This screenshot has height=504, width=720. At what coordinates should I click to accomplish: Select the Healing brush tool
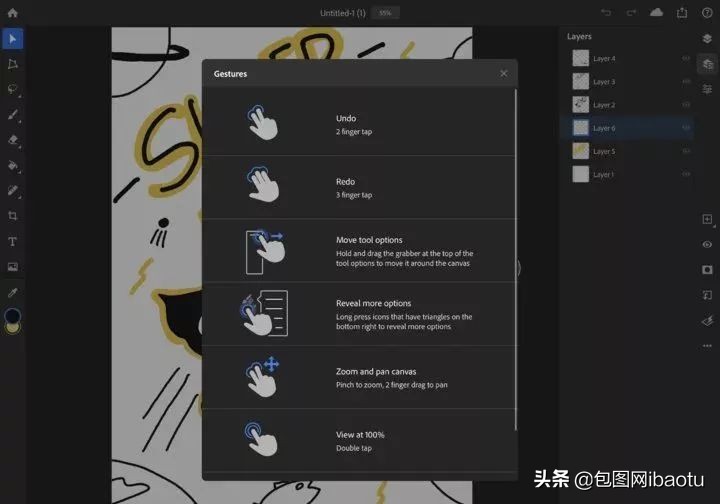coord(12,190)
